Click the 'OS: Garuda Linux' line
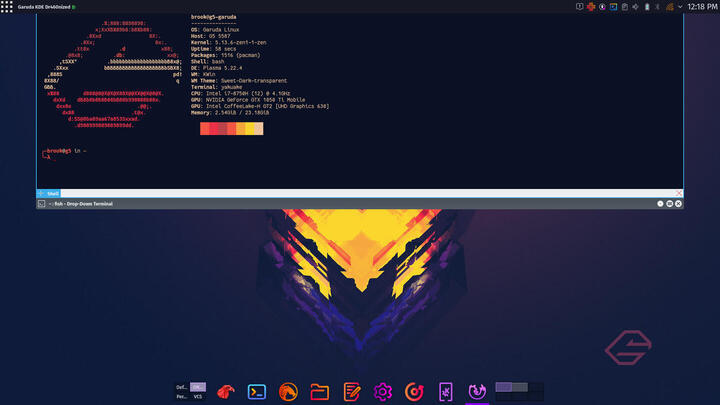 tap(215, 29)
